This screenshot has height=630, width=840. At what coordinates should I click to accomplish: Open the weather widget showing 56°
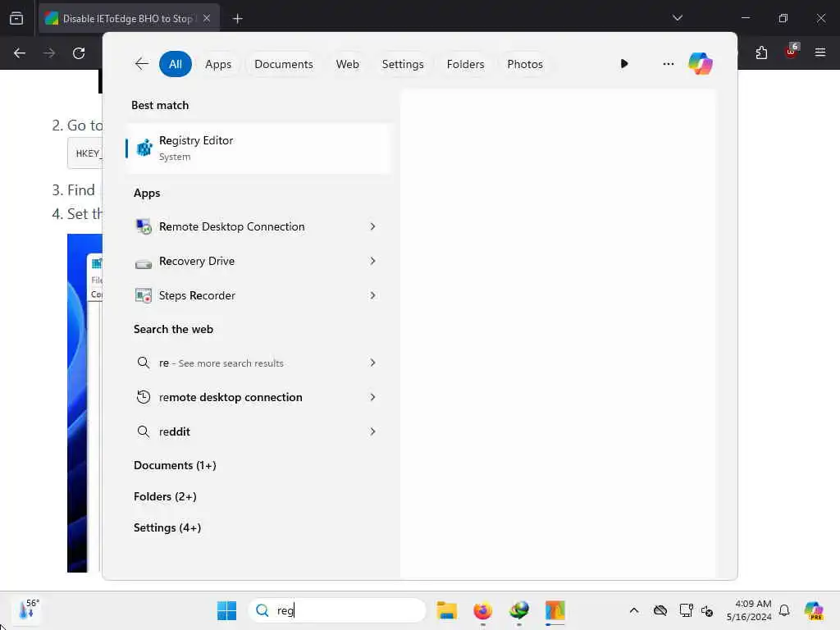28,610
